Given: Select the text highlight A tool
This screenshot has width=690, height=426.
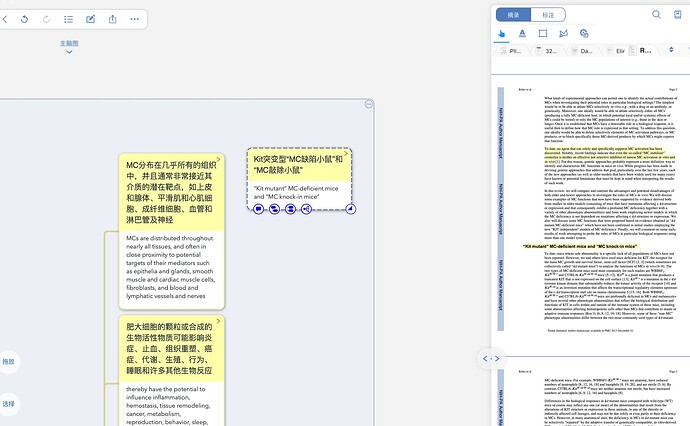Looking at the screenshot, I should (x=522, y=33).
